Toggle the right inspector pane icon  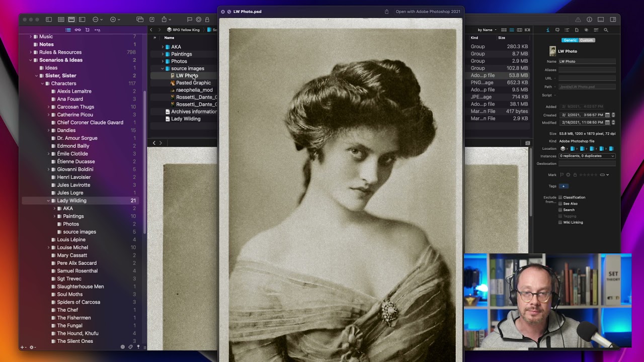tap(613, 20)
